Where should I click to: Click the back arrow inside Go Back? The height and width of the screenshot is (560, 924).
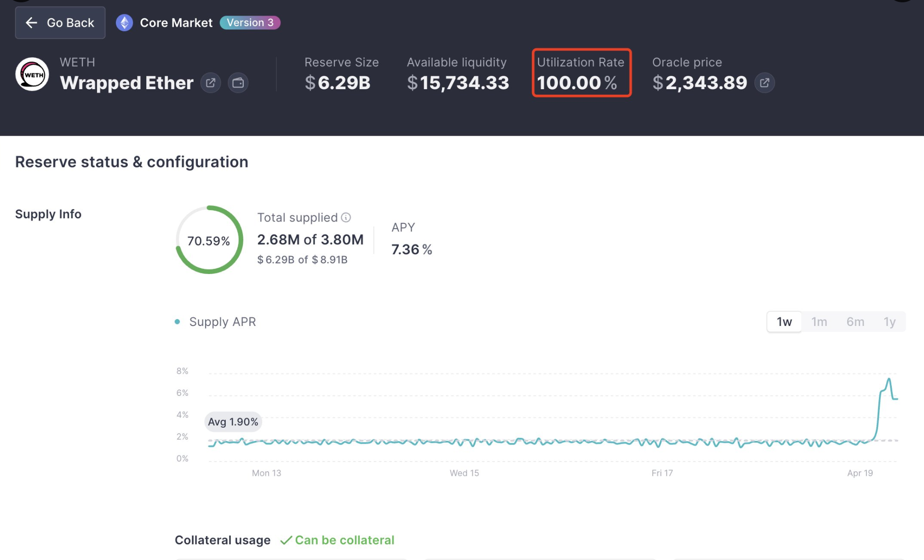(x=30, y=23)
